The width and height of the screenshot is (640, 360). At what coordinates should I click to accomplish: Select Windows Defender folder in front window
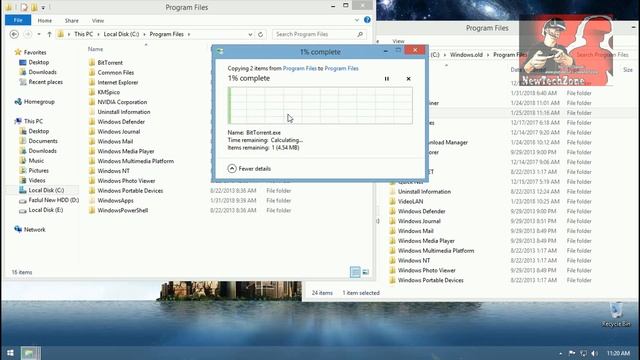click(x=121, y=122)
